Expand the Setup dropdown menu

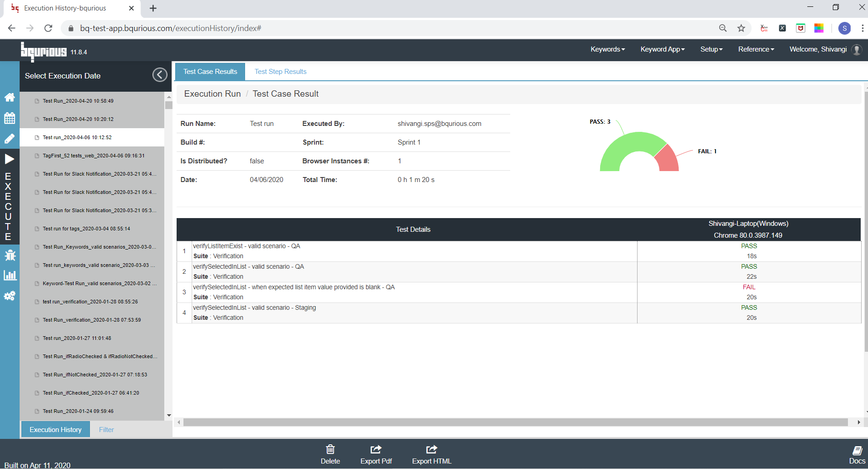pos(711,49)
